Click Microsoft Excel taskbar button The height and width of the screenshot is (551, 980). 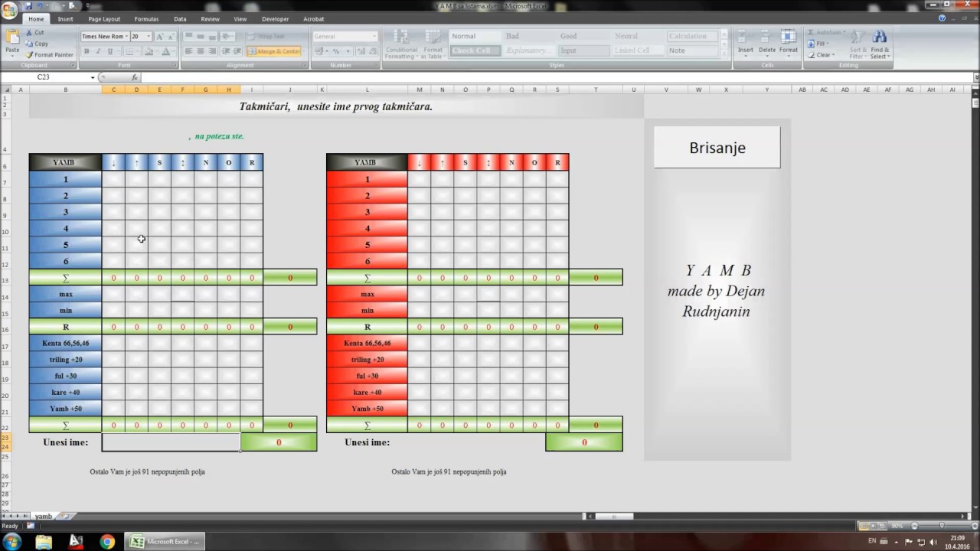pos(165,542)
